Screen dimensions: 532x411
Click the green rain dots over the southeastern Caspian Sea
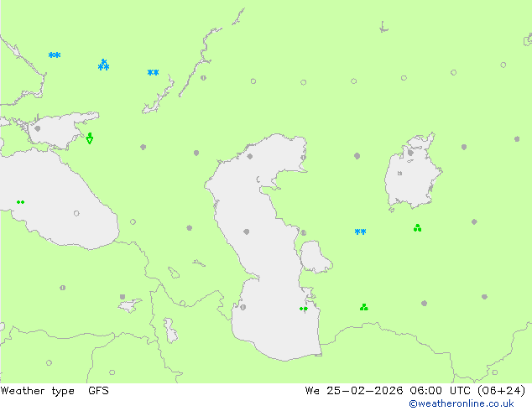pos(304,309)
